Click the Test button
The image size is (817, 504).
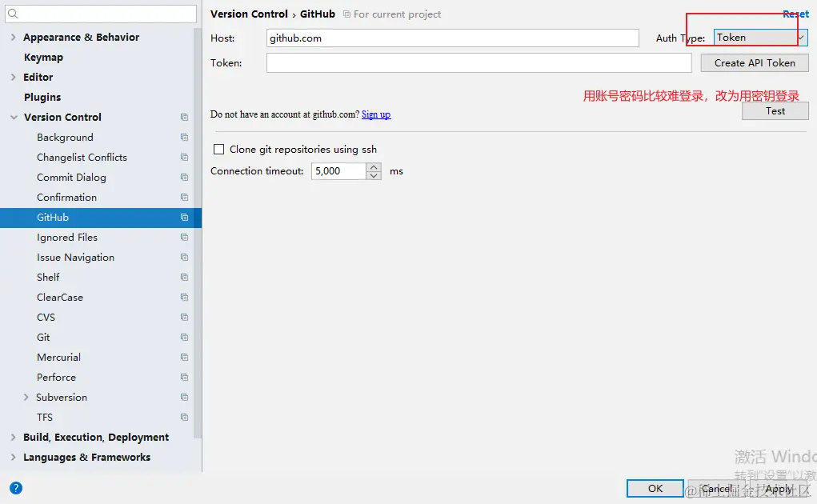click(x=775, y=111)
